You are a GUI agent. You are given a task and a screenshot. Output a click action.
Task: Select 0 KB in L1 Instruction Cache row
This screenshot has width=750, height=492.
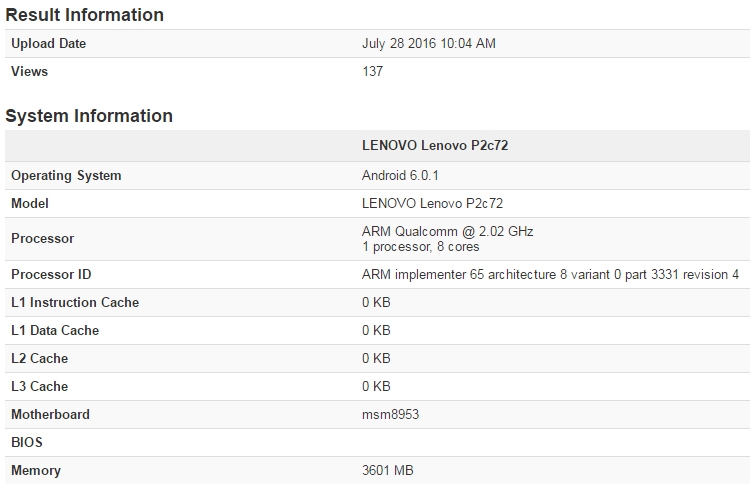pos(376,302)
